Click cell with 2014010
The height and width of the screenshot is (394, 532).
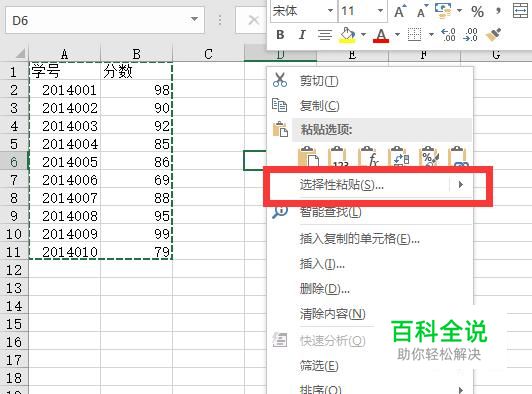pyautogui.click(x=65, y=252)
